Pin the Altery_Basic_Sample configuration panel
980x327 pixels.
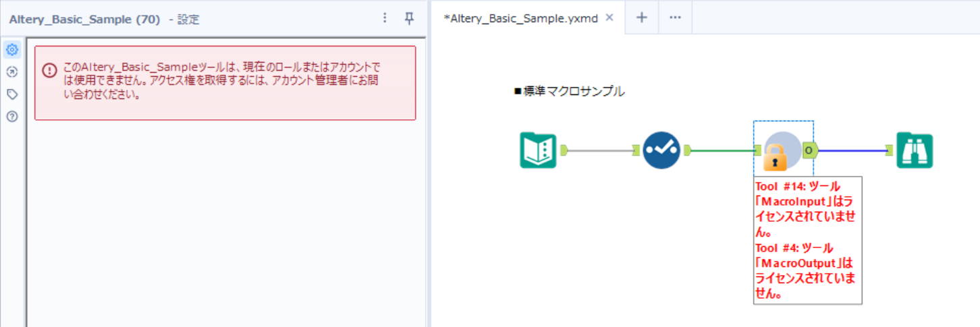(409, 18)
